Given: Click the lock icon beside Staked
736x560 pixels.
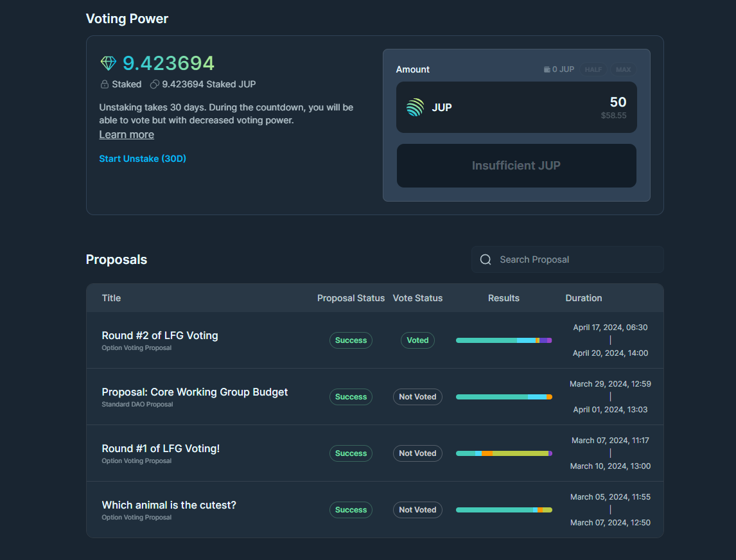Looking at the screenshot, I should coord(104,84).
